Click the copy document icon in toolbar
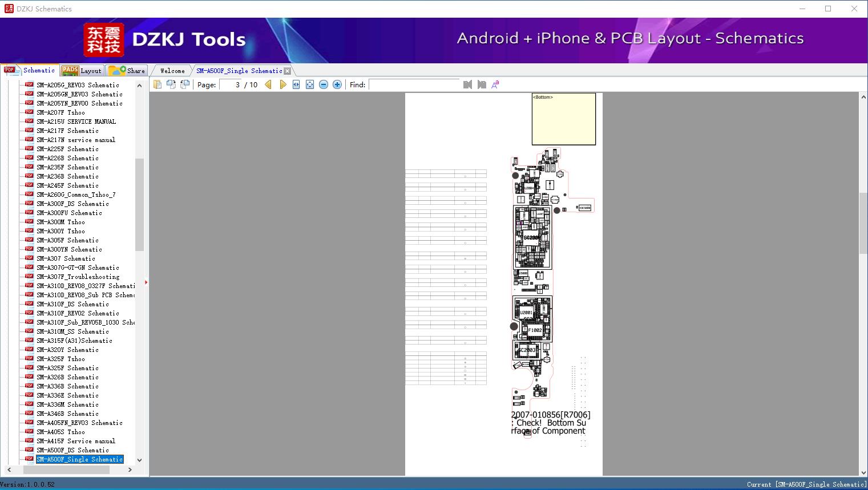The height and width of the screenshot is (490, 868). tap(158, 84)
